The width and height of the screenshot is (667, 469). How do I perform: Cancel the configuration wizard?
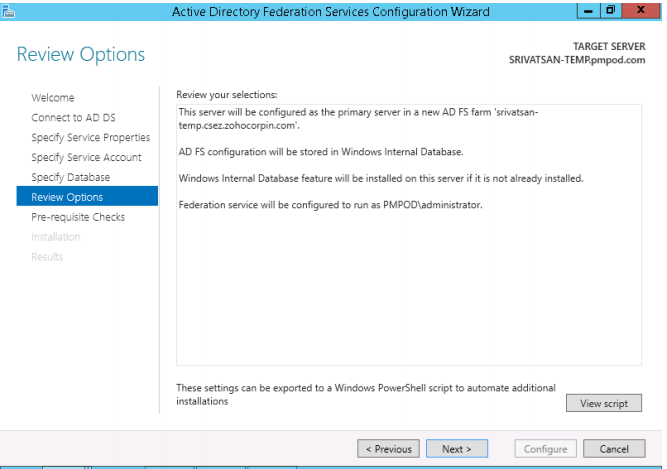tap(613, 449)
